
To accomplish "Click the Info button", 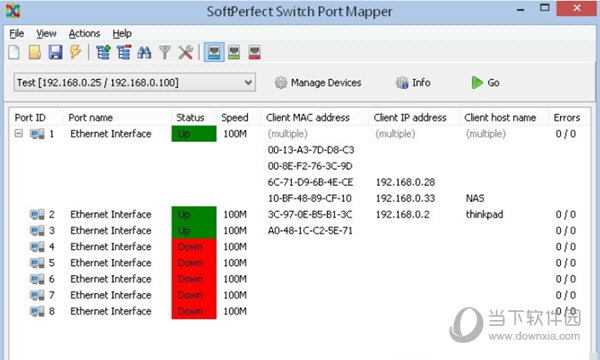I will 413,83.
